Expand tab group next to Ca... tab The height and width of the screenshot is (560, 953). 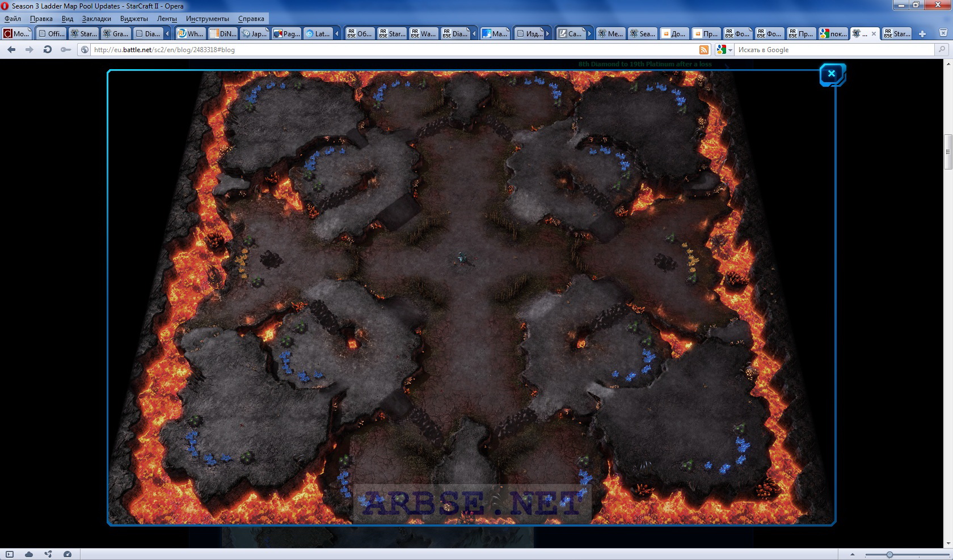(589, 34)
